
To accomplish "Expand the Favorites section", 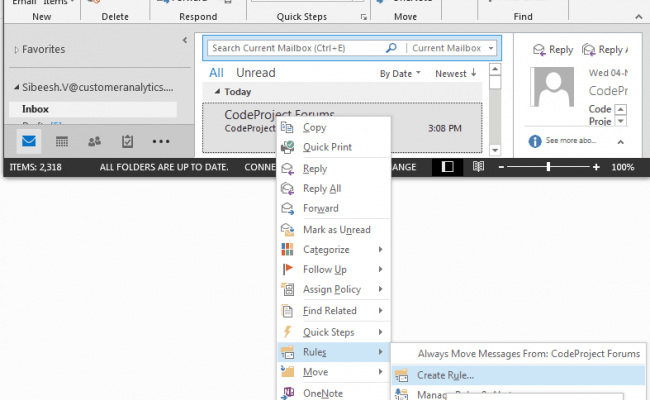I will point(16,50).
